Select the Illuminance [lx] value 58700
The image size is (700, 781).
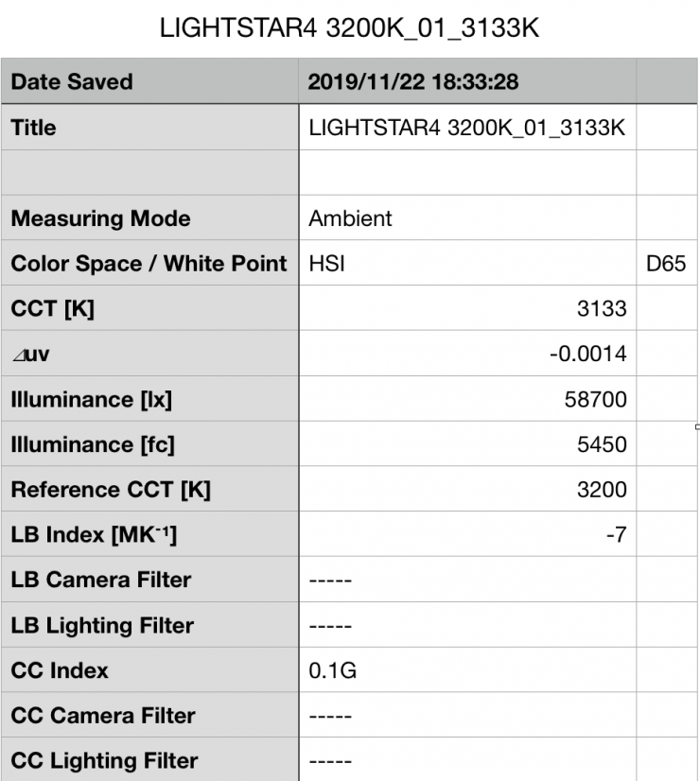click(595, 400)
